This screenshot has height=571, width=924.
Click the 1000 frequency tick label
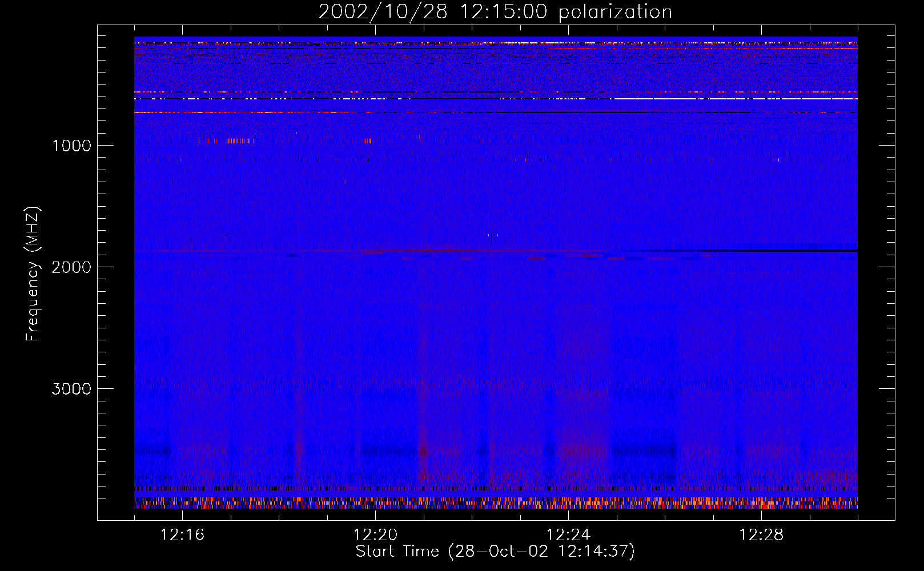[x=71, y=146]
